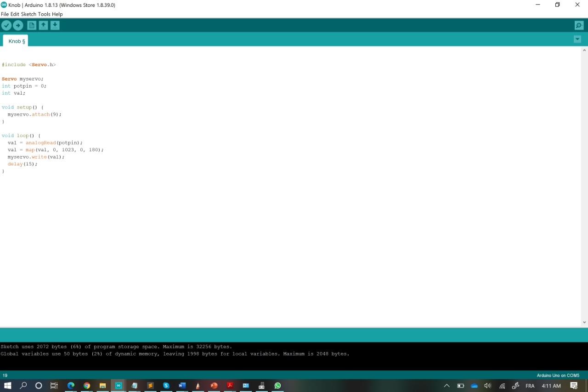Click the 'delay(15);' line
This screenshot has width=588, height=392.
(23, 164)
